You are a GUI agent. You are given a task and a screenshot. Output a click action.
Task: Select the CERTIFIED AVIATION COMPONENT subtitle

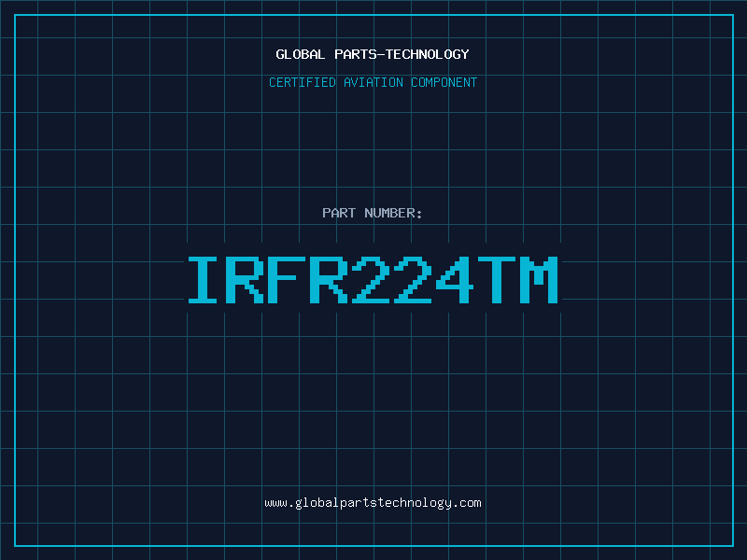[373, 82]
